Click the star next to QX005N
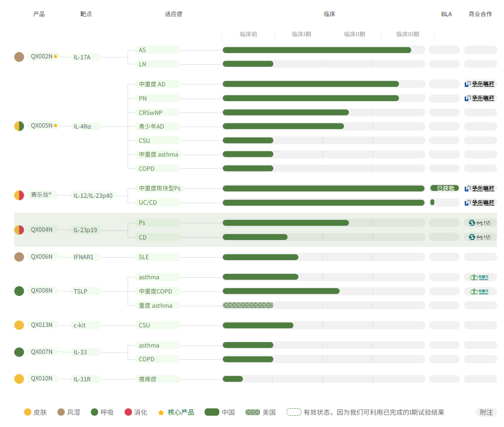 coord(55,125)
